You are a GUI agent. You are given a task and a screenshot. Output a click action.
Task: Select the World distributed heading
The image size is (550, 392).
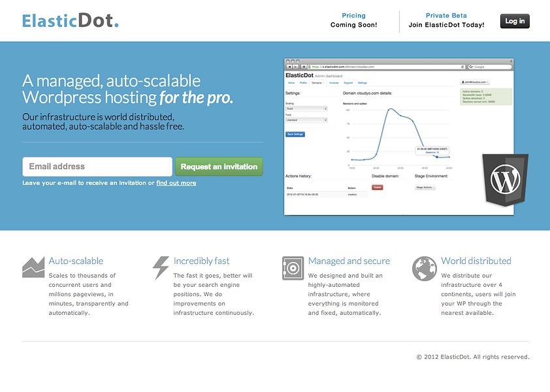tap(476, 261)
